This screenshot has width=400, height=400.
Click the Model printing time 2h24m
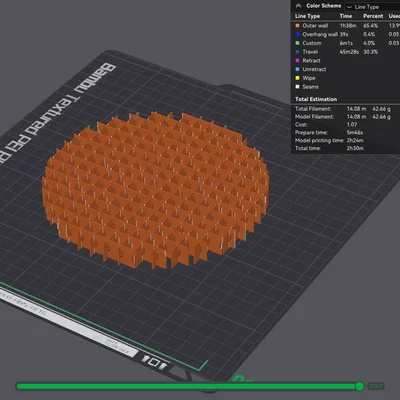[355, 140]
